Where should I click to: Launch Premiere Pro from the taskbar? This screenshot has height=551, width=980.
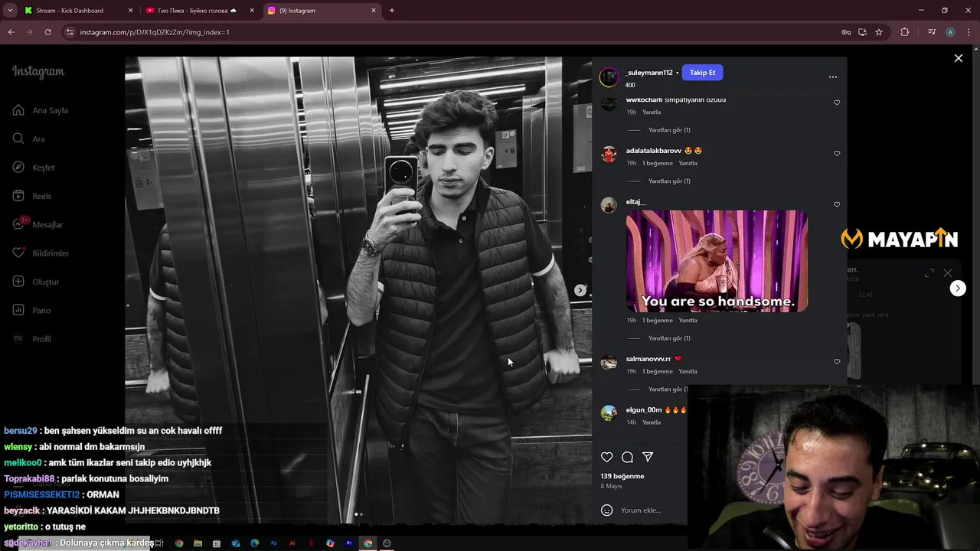click(x=349, y=543)
